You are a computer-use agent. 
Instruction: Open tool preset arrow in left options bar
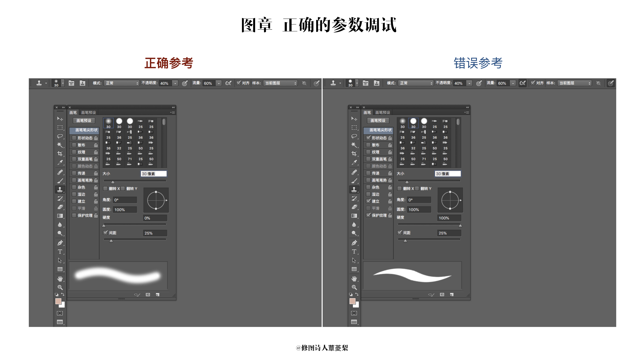pyautogui.click(x=46, y=83)
